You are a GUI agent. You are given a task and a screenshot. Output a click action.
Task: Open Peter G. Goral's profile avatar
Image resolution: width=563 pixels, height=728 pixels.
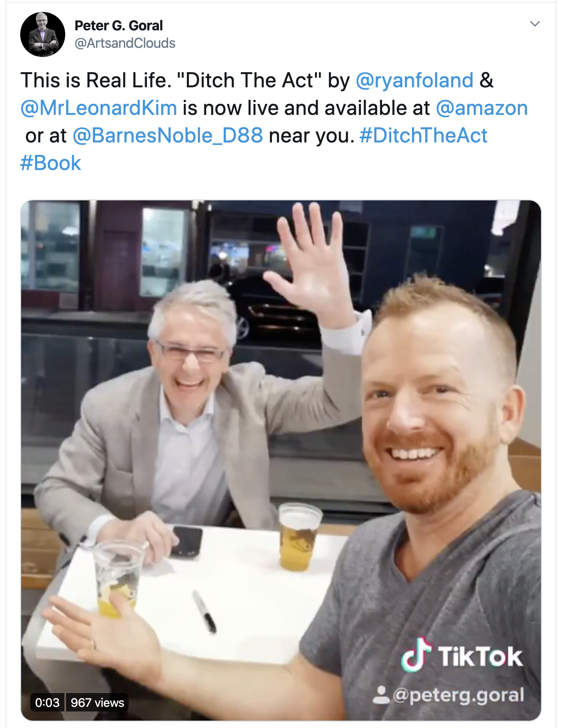tap(43, 34)
